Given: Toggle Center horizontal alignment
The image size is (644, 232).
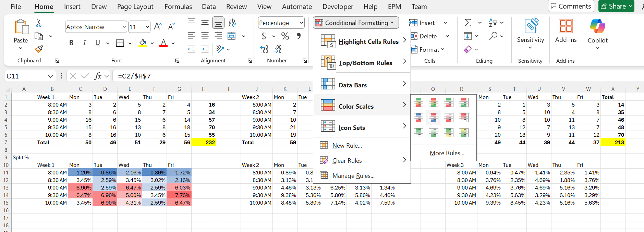Looking at the screenshot, I should coord(205,36).
